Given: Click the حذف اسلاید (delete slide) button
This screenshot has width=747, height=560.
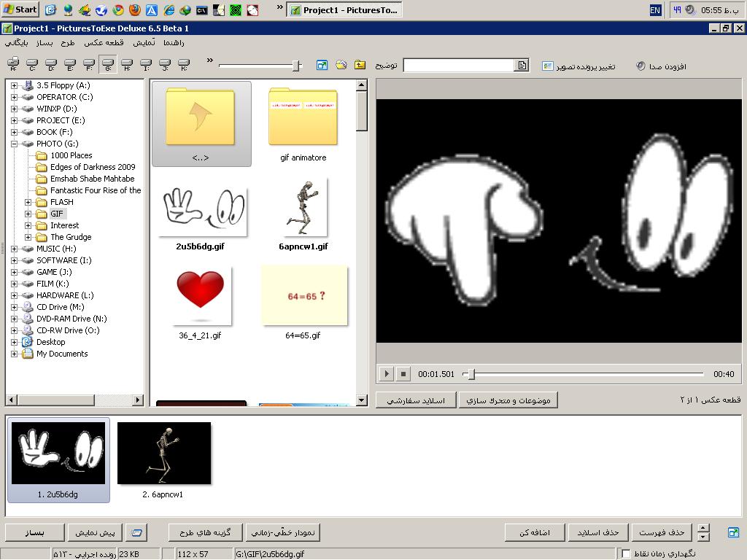Looking at the screenshot, I should [x=597, y=533].
